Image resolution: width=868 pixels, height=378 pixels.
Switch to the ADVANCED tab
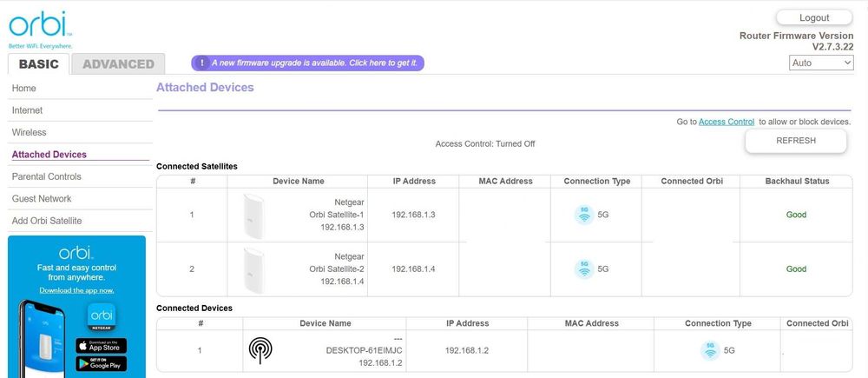(x=118, y=63)
